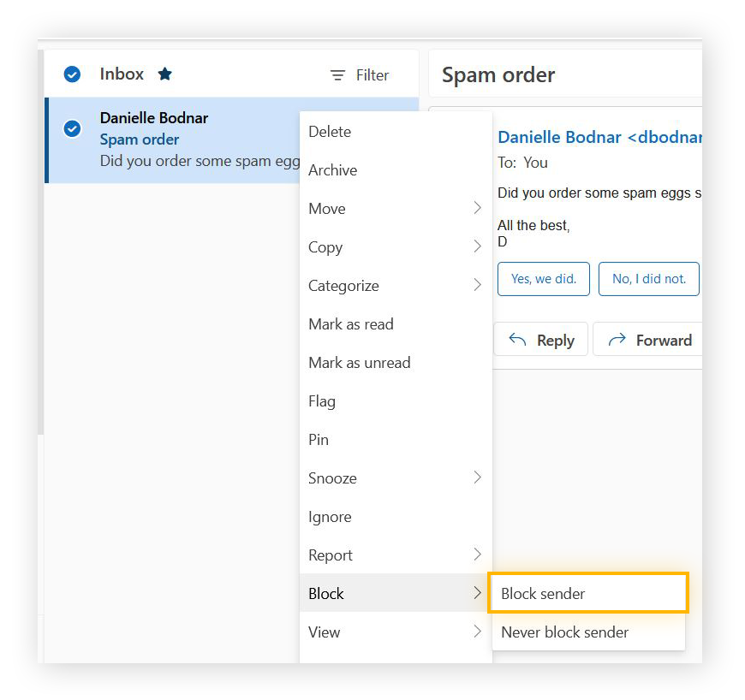Delete the Spam order email
The image size is (745, 700).
click(x=329, y=131)
